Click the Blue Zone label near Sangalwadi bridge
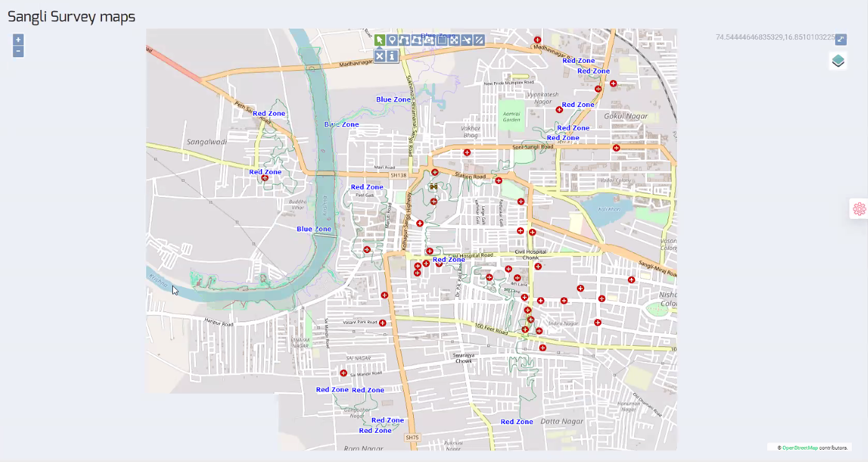Screen dimensions: 868x462 [x=342, y=124]
